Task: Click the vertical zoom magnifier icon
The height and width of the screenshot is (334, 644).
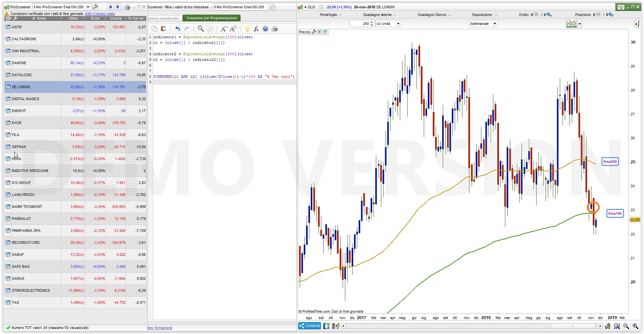Action: tap(617, 326)
